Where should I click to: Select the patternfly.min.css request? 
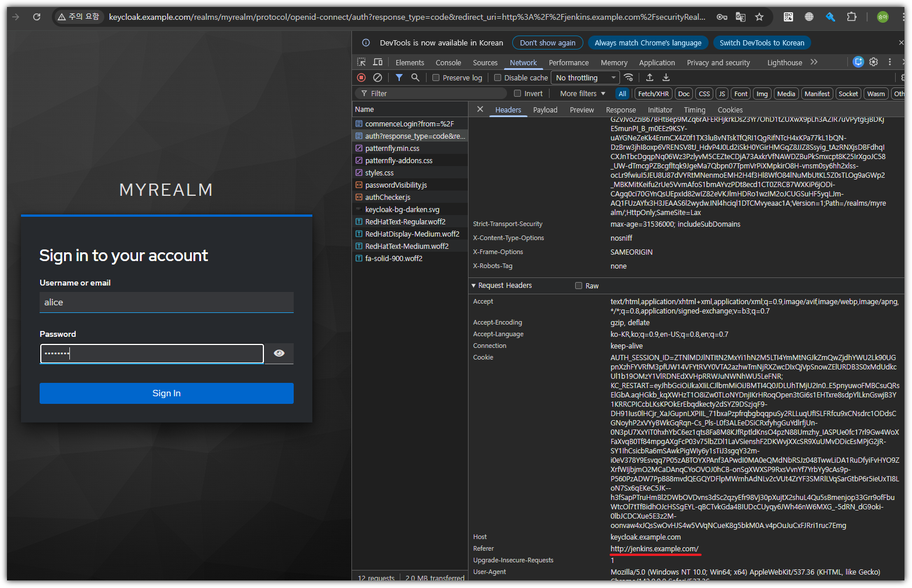pyautogui.click(x=410, y=148)
